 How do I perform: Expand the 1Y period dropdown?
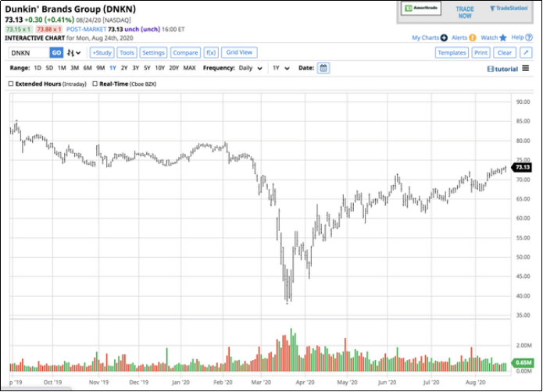[280, 68]
